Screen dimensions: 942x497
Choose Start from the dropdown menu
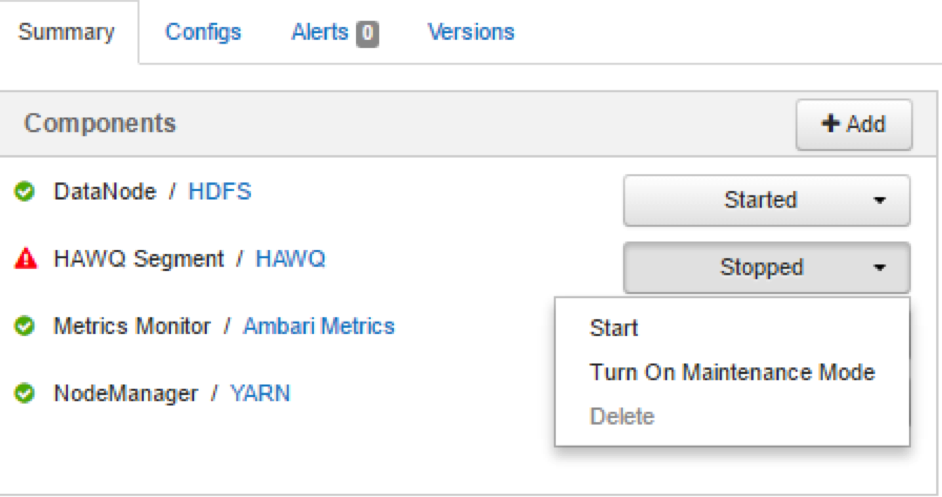point(614,328)
